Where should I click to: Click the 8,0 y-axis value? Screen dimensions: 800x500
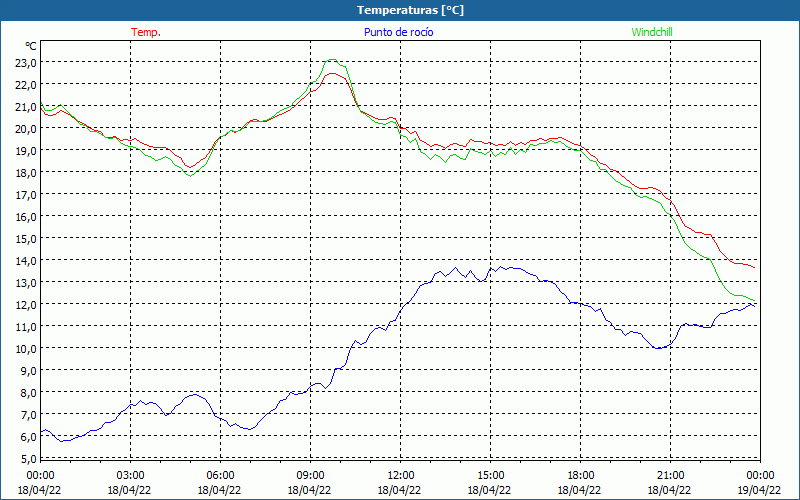tap(29, 393)
